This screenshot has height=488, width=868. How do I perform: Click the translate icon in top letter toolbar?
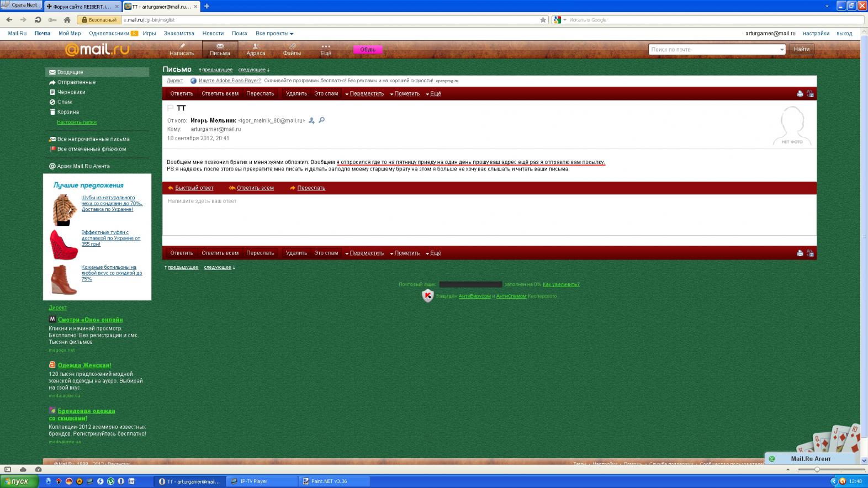pos(810,94)
